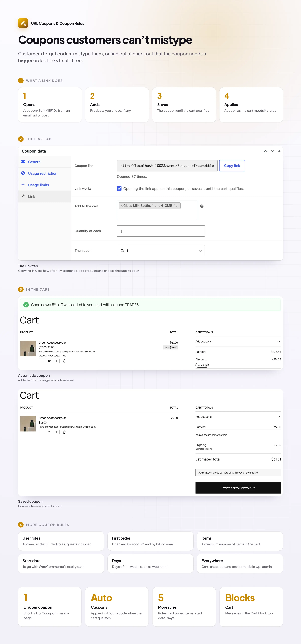Decrease quantity on the 2-quantity jar

(42, 432)
